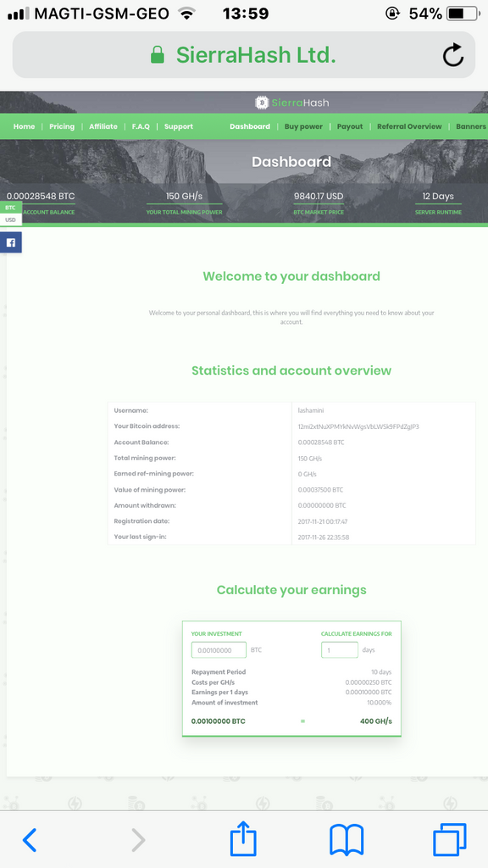The image size is (488, 868).
Task: Click the 9840.17 USD market price
Action: (319, 196)
